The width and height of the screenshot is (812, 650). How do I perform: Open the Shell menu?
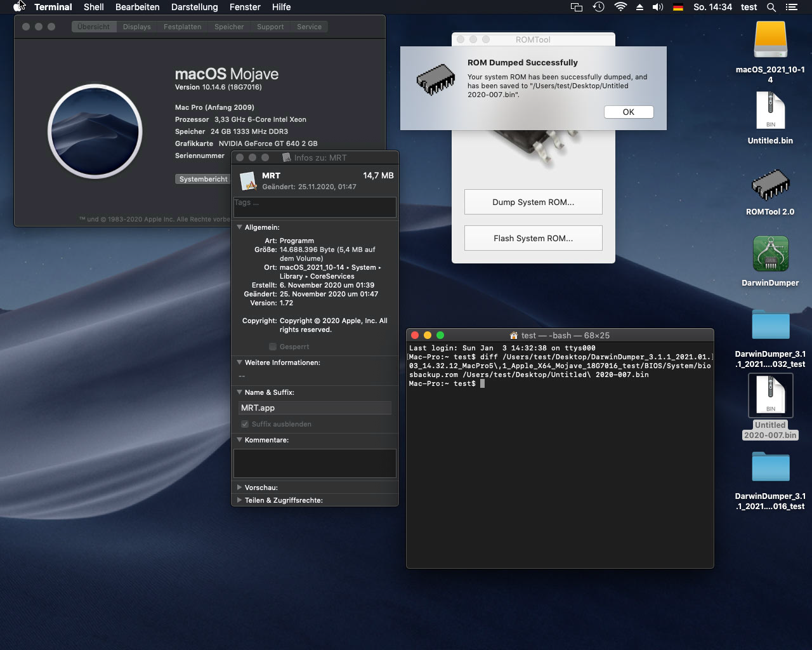(x=94, y=7)
